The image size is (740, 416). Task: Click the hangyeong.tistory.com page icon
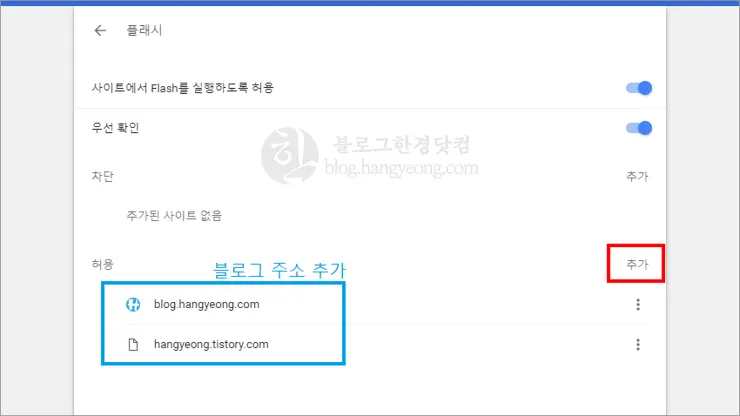[x=133, y=345]
